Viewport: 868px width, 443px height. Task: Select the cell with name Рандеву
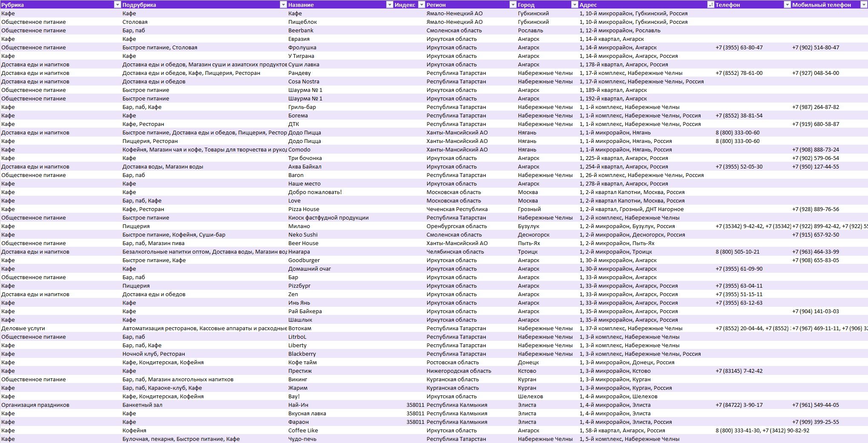[x=340, y=73]
